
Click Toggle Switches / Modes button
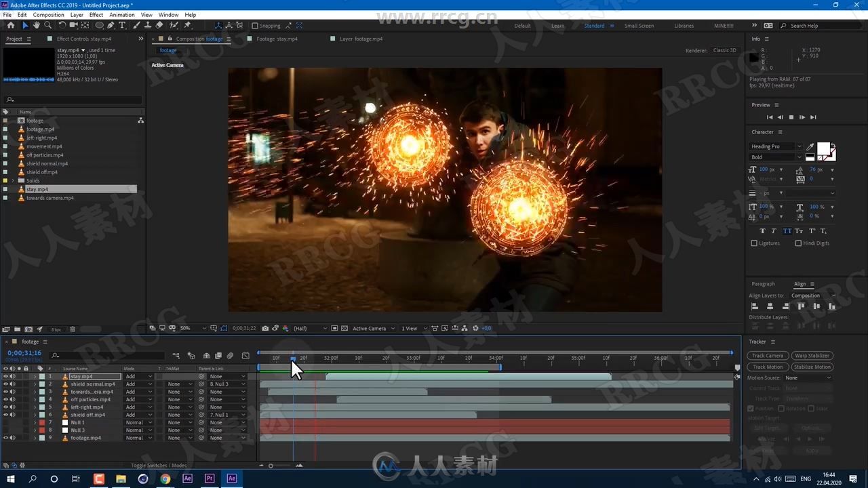click(x=159, y=466)
